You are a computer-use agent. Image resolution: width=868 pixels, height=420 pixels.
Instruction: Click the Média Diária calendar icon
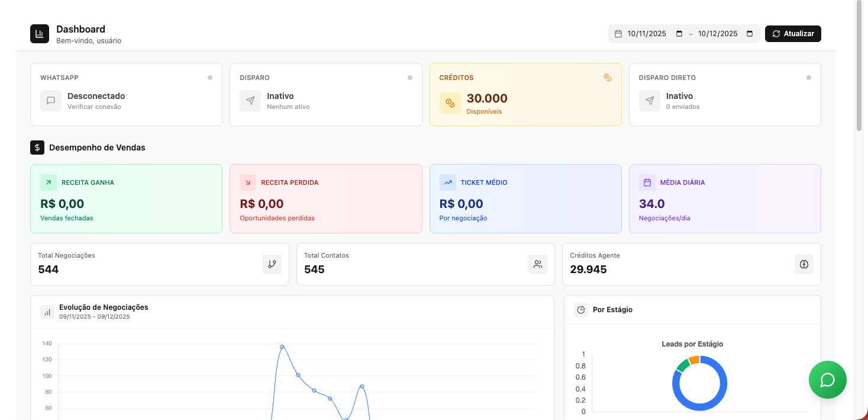pos(647,182)
